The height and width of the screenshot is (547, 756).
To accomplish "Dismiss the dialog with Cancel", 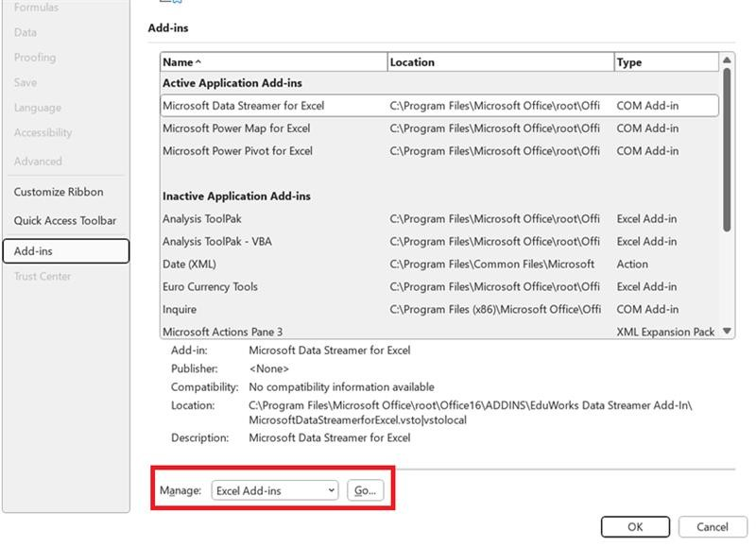I will [712, 526].
